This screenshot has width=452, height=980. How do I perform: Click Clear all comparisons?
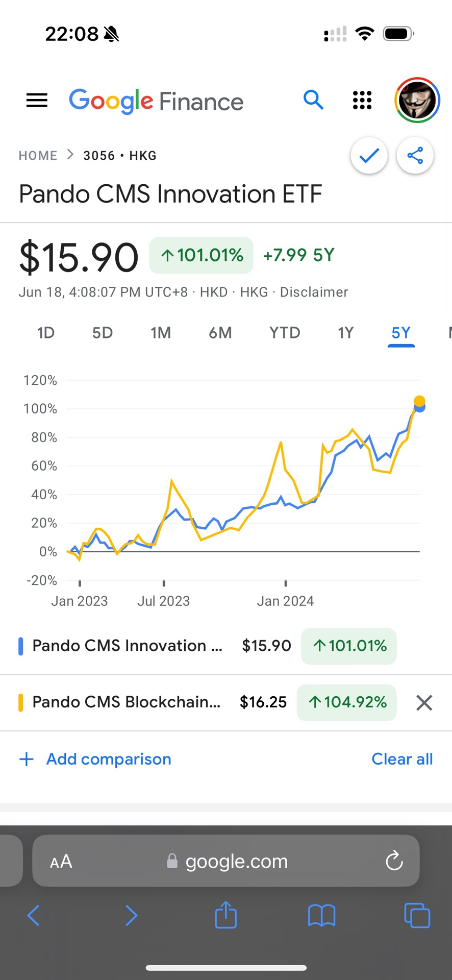402,759
